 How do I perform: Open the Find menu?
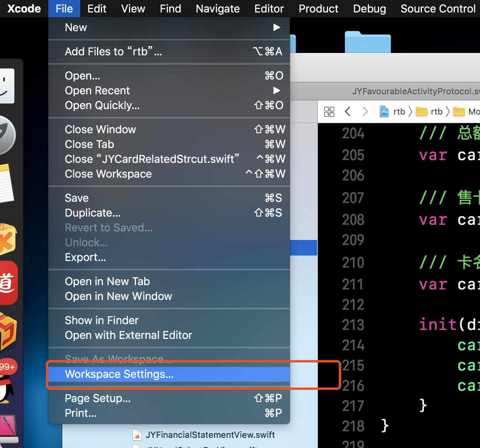tap(171, 9)
